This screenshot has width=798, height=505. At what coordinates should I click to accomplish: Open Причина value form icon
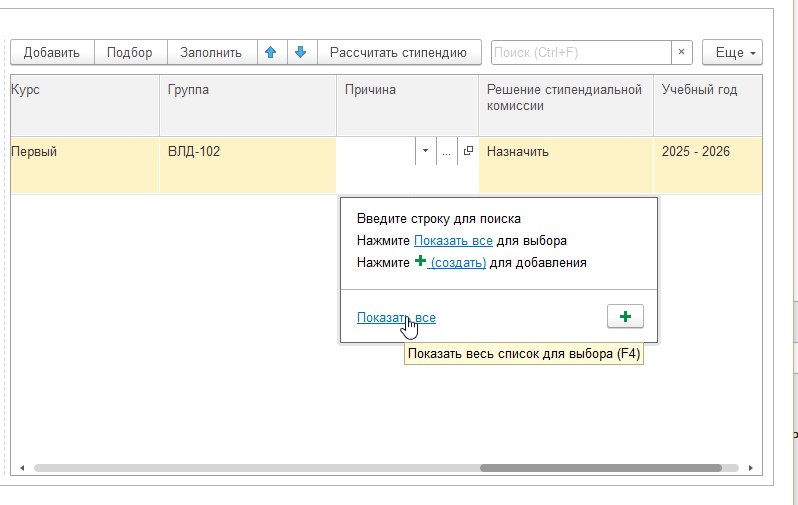pyautogui.click(x=468, y=151)
